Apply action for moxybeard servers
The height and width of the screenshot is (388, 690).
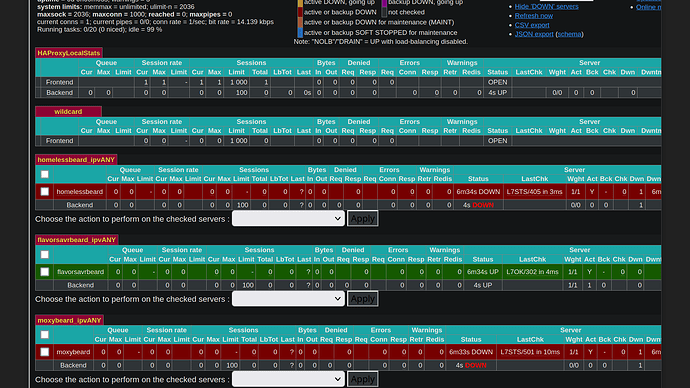point(363,379)
